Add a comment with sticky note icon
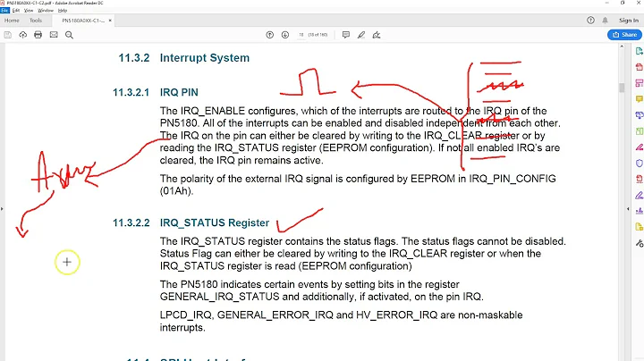The height and width of the screenshot is (361, 644). pyautogui.click(x=346, y=35)
